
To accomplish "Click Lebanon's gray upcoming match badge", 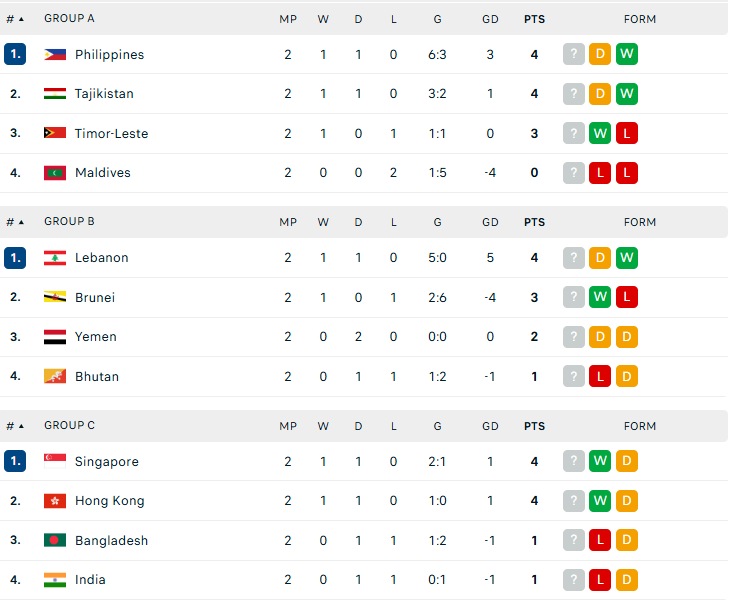I will [573, 258].
